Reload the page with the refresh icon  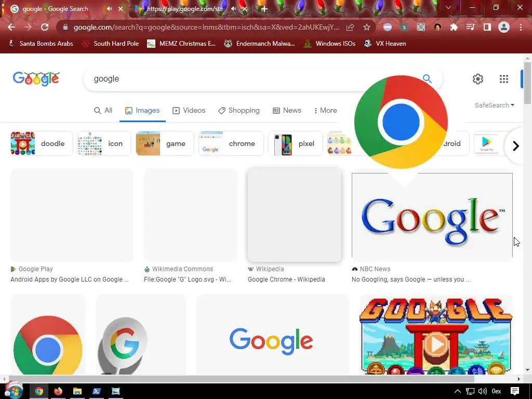click(x=45, y=27)
